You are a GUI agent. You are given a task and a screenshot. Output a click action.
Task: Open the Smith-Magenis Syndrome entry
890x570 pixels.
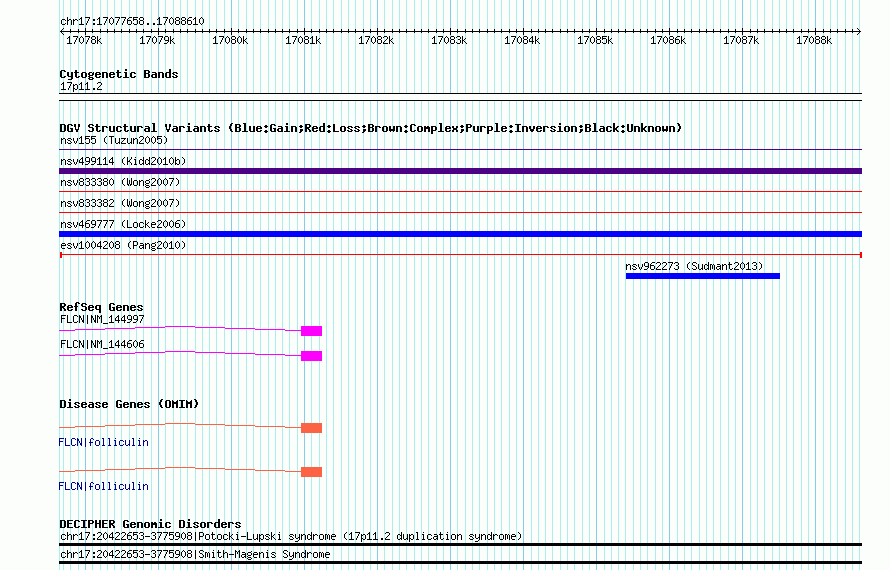[x=195, y=555]
